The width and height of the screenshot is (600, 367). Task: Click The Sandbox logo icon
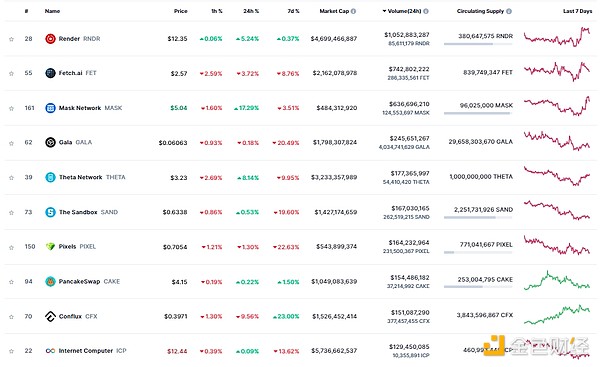pos(50,212)
